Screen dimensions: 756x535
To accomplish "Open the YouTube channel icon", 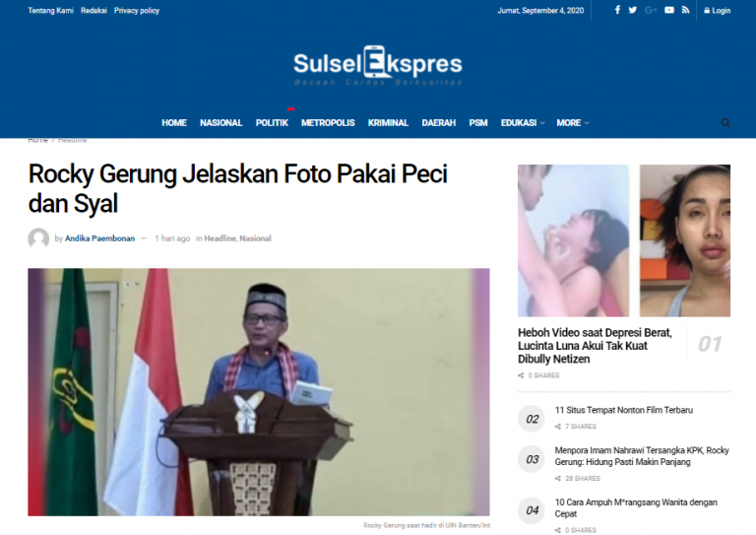I will (669, 10).
